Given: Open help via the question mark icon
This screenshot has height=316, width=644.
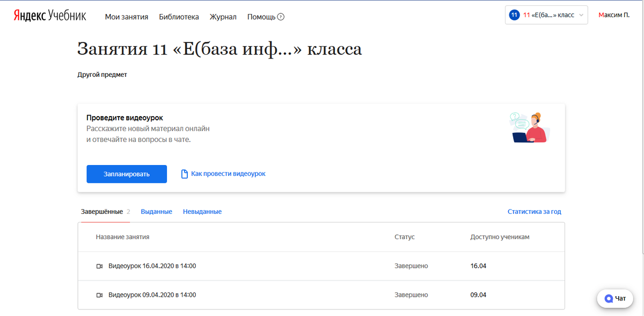Looking at the screenshot, I should [x=280, y=17].
